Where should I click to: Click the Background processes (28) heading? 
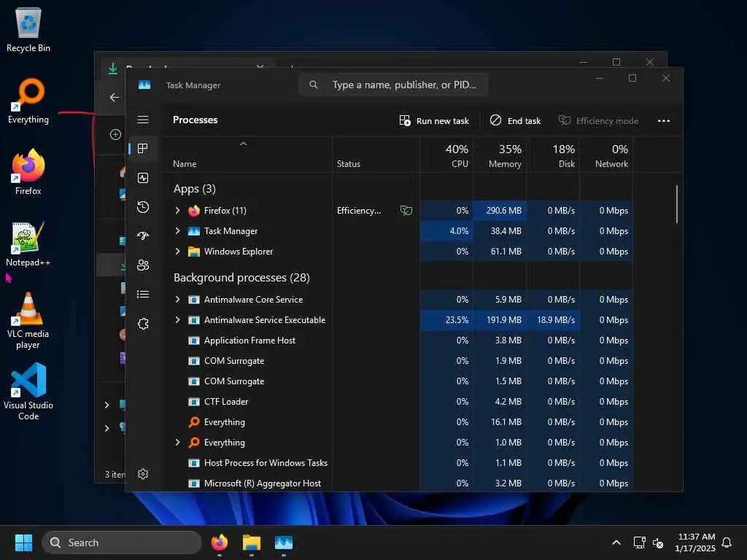(241, 278)
